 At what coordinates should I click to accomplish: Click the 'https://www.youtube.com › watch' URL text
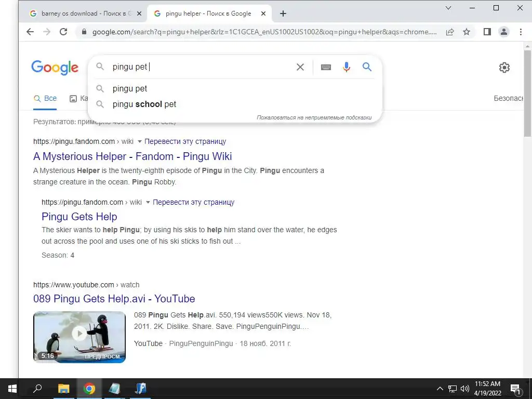(86, 285)
